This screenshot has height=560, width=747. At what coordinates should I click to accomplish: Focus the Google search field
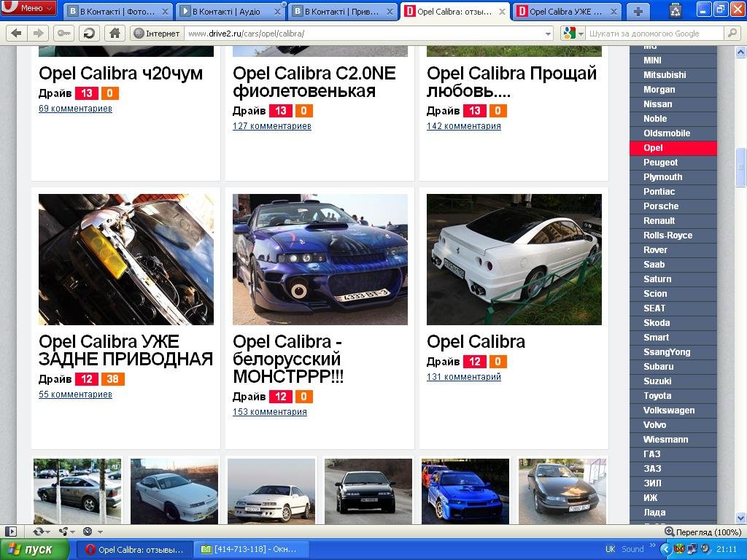pyautogui.click(x=655, y=34)
